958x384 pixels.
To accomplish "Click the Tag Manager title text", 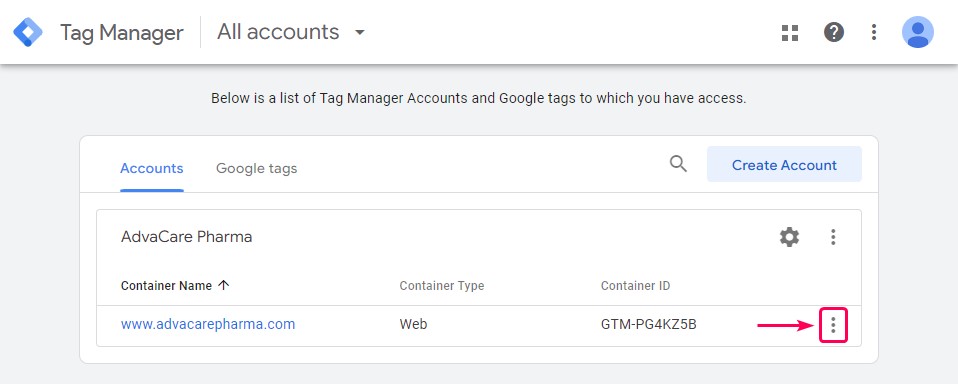I will [x=122, y=32].
